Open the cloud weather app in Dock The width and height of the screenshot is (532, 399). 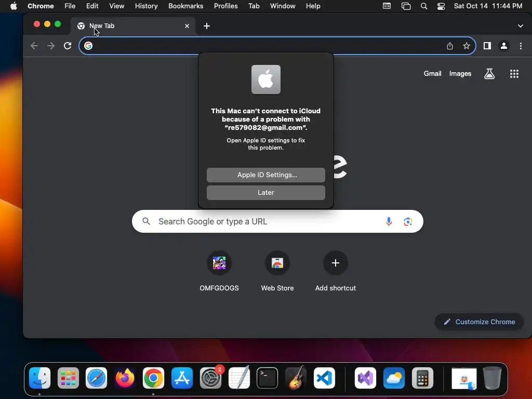pos(394,378)
